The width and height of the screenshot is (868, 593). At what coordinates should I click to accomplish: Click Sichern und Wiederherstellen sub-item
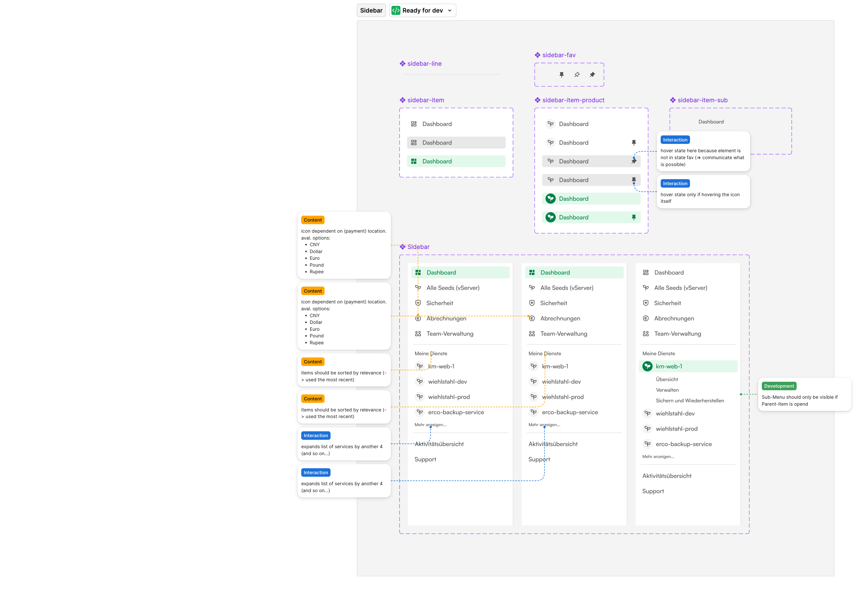(x=690, y=400)
